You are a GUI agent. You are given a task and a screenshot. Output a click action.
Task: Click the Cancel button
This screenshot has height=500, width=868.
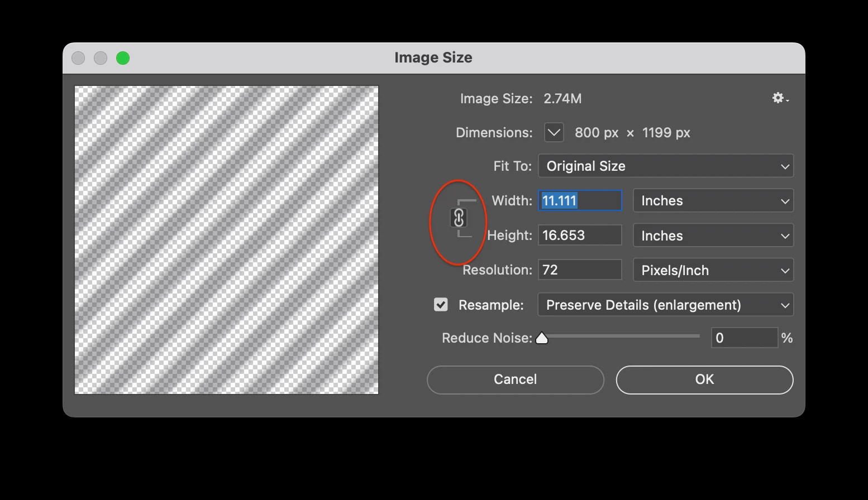pyautogui.click(x=515, y=379)
